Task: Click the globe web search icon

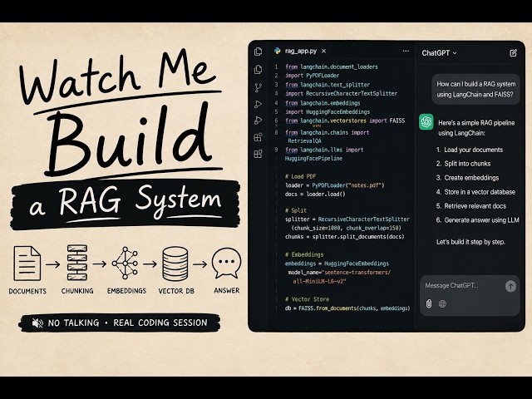Action: [x=442, y=303]
